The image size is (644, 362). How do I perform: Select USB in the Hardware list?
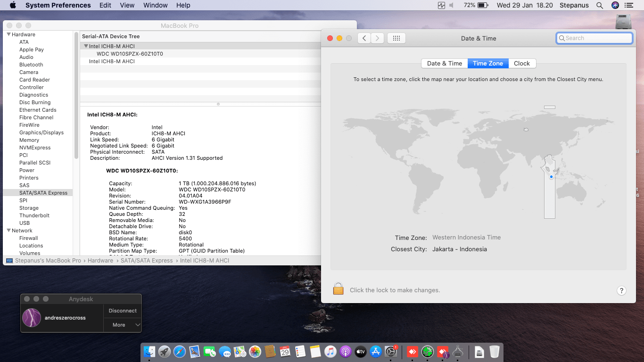(25, 223)
